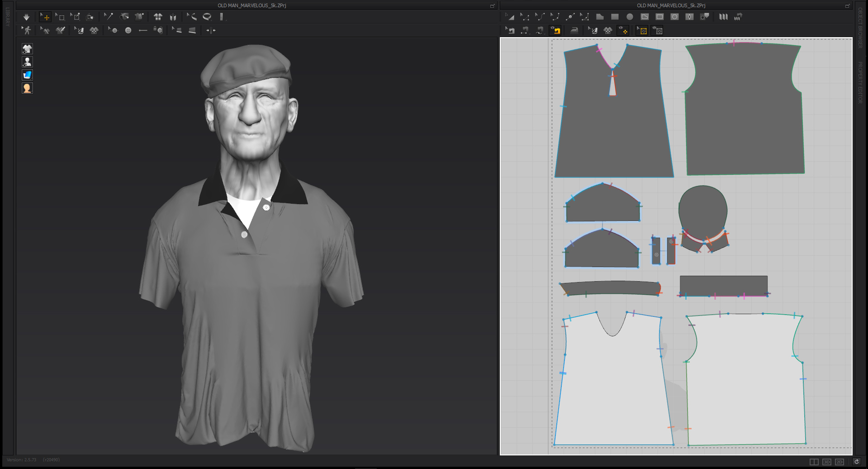Toggle the skin-tone head display icon in 3D view

[x=27, y=88]
